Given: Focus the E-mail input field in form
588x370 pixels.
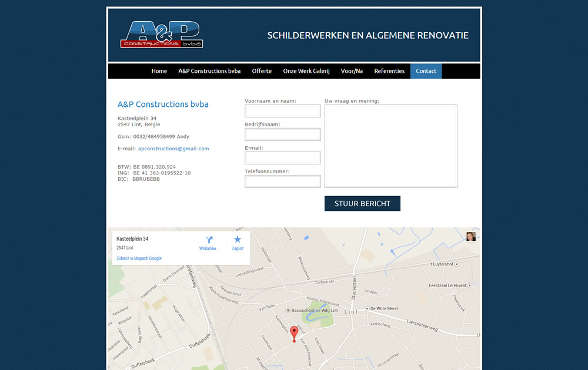Looking at the screenshot, I should tap(283, 158).
